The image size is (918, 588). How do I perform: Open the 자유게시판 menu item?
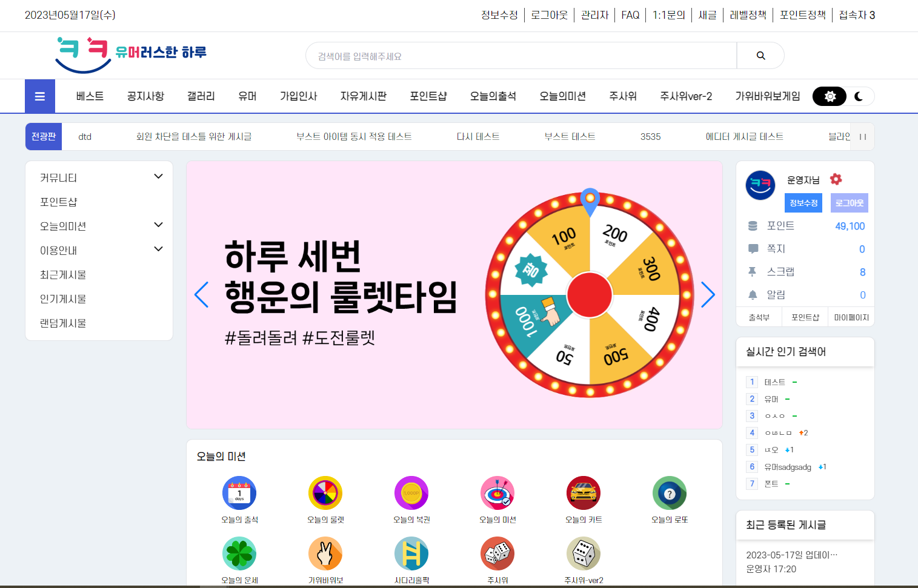click(364, 96)
